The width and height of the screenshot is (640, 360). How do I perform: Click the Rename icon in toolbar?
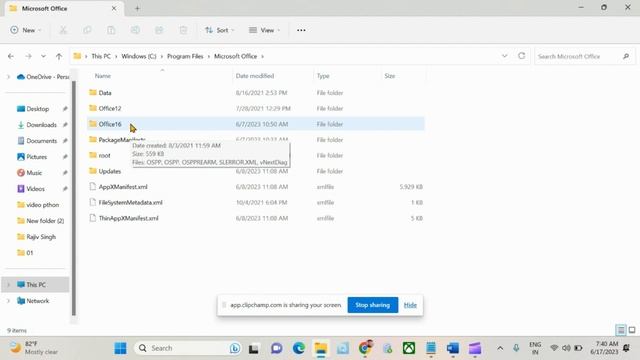[135, 30]
